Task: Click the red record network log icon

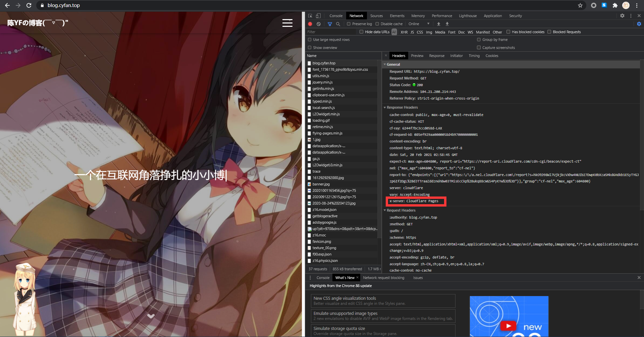Action: pyautogui.click(x=310, y=24)
